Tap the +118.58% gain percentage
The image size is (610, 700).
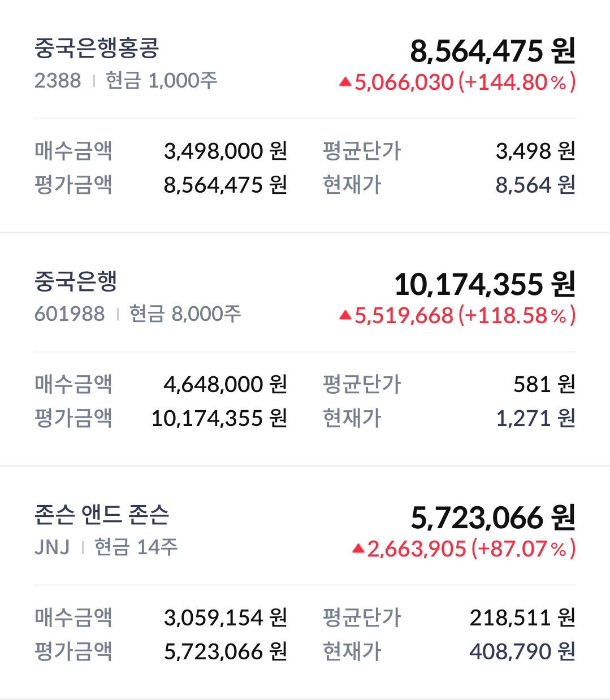[x=517, y=316]
